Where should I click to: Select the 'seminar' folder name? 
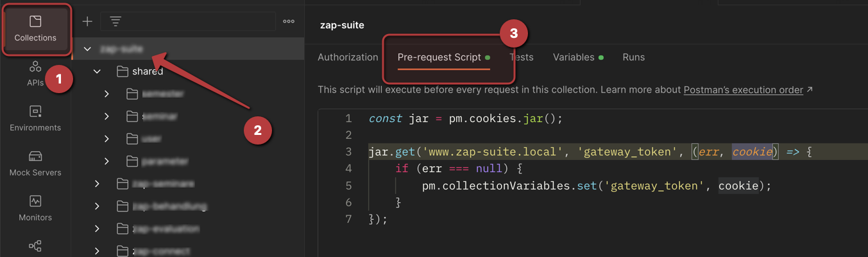(x=160, y=116)
